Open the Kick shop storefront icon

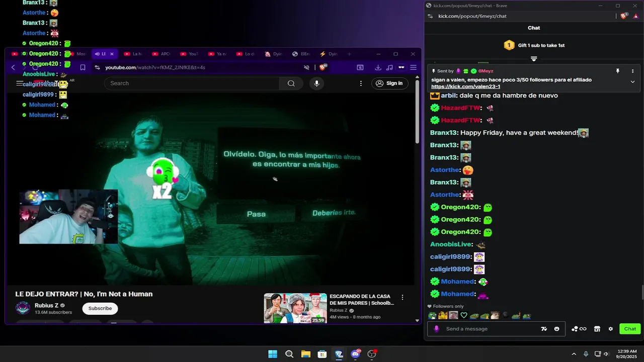click(597, 329)
